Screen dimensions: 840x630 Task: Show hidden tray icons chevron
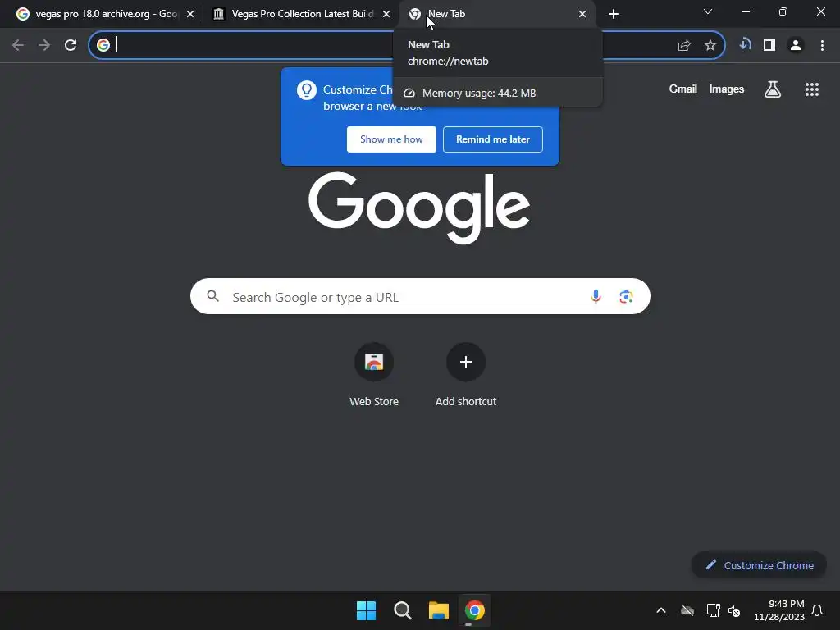661,610
